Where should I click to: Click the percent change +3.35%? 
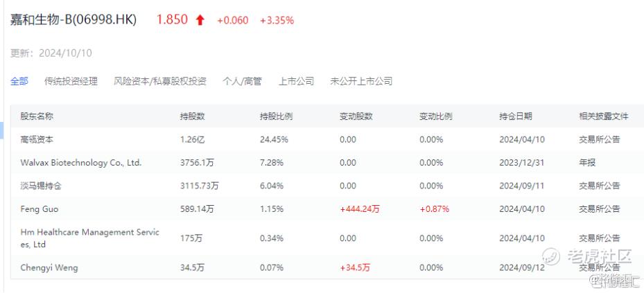click(277, 20)
